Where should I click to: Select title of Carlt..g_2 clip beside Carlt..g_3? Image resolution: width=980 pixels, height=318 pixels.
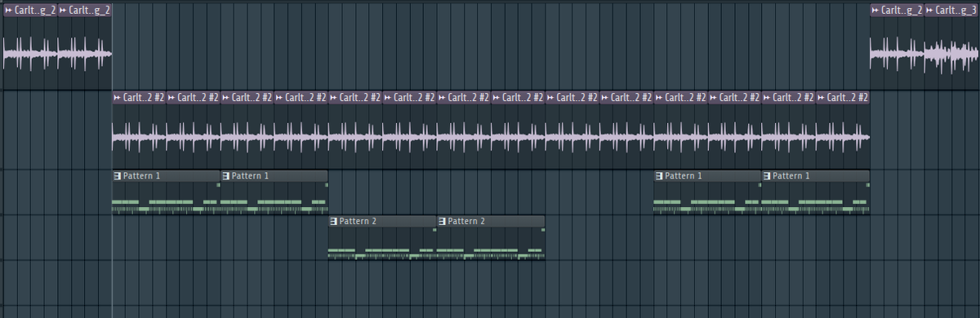(x=902, y=11)
